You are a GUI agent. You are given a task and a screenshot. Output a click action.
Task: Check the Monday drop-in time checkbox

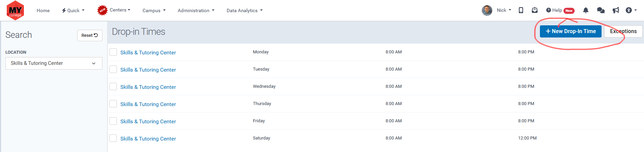pyautogui.click(x=113, y=52)
